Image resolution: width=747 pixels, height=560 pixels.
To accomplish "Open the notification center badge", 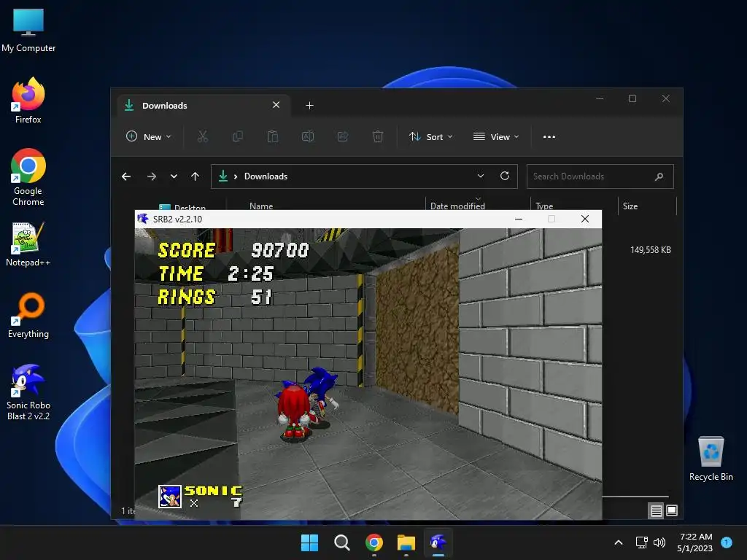I will tap(727, 542).
